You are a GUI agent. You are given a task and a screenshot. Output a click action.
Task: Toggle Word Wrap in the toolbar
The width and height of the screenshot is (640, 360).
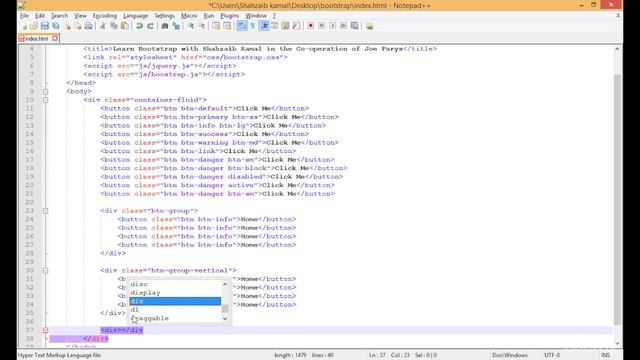tap(242, 26)
